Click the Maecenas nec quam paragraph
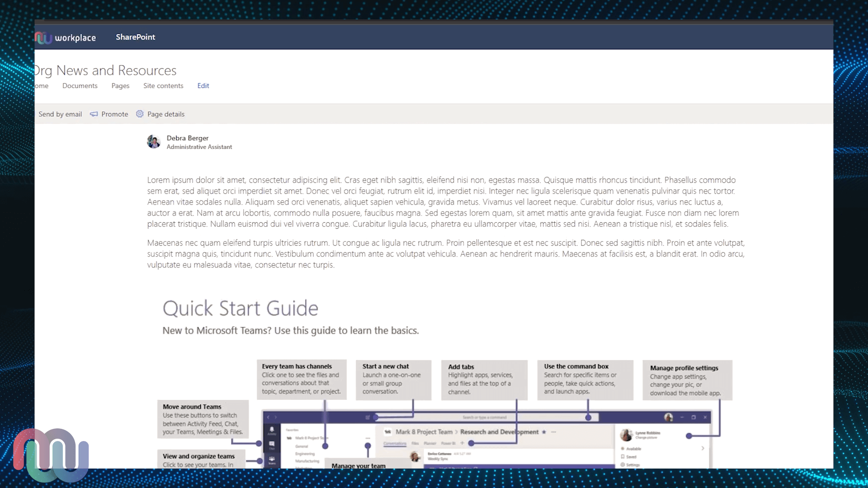This screenshot has width=868, height=488. tap(446, 254)
